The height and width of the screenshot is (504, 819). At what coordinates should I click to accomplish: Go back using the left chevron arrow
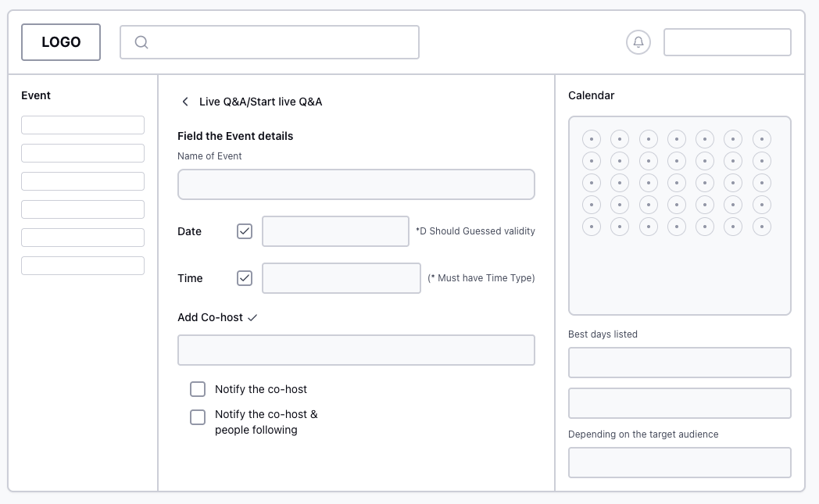pos(185,102)
